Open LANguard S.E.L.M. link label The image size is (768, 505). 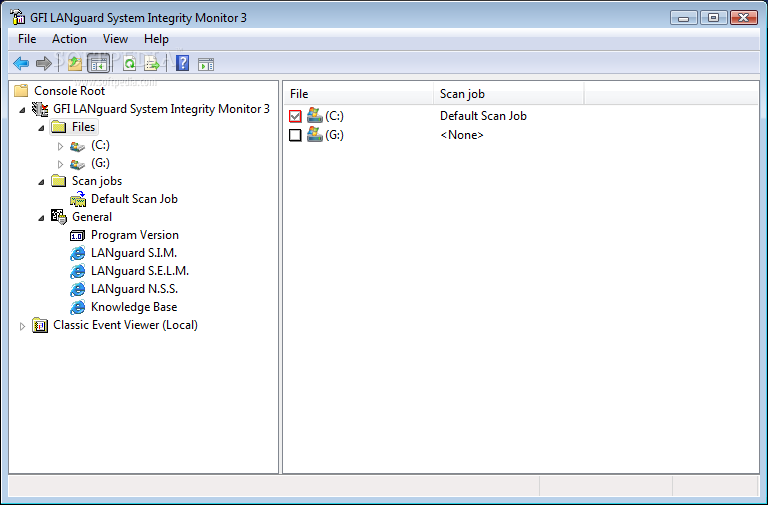point(140,271)
